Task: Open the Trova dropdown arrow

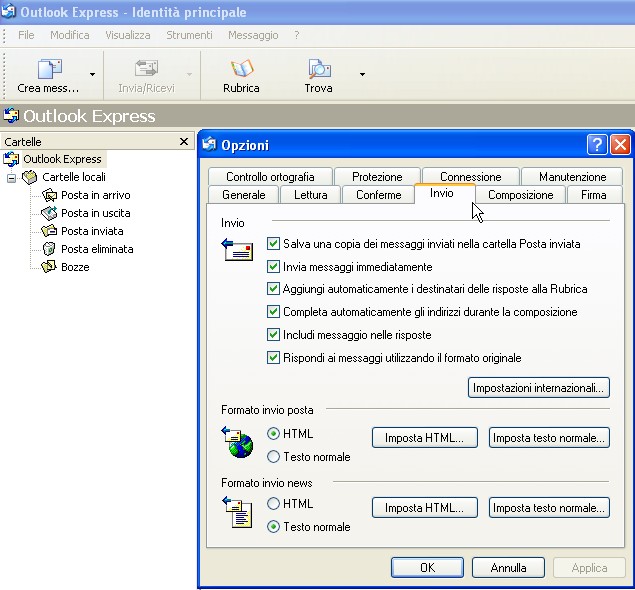Action: coord(362,74)
